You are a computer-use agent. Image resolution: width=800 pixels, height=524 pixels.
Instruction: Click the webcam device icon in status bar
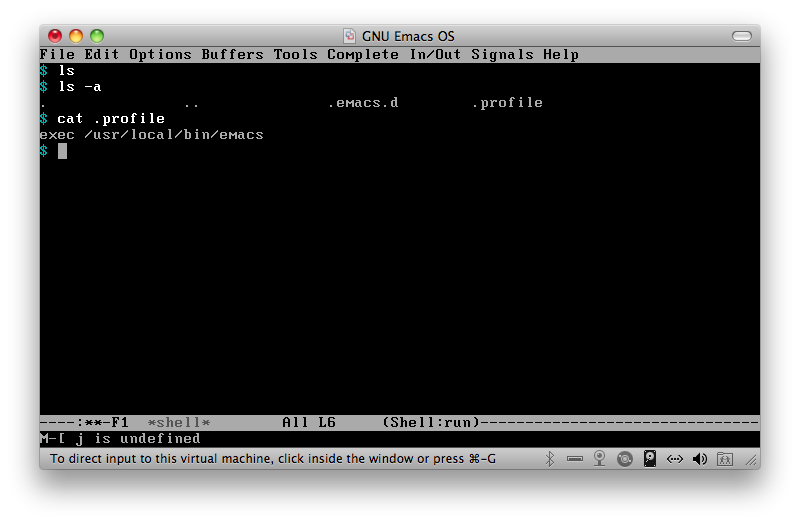tap(599, 459)
